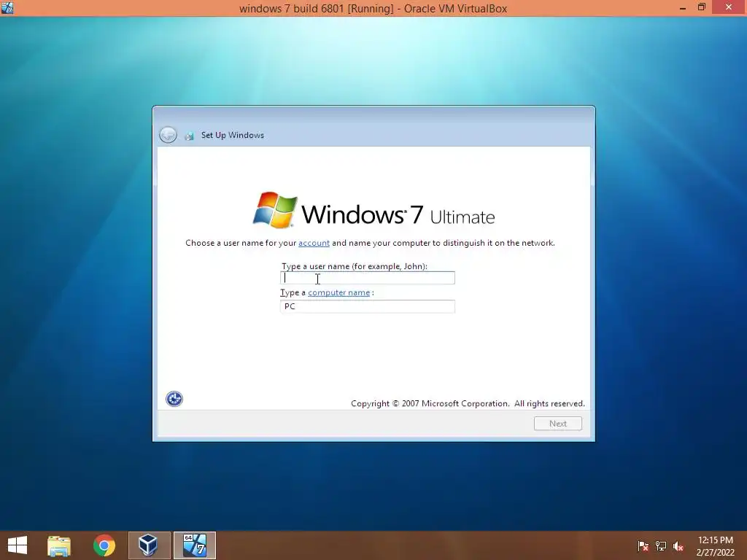This screenshot has height=560, width=747.
Task: Open the Ease of Access icon
Action: point(174,399)
